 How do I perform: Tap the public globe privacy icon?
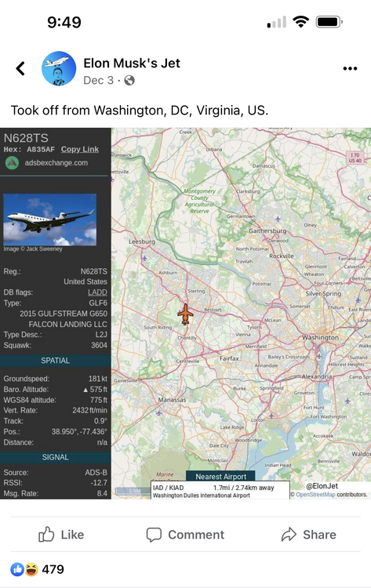pyautogui.click(x=129, y=80)
